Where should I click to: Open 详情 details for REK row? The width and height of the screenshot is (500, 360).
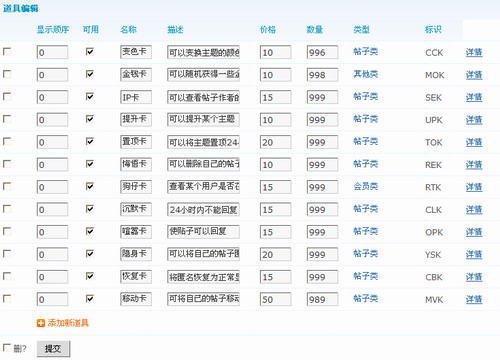click(x=474, y=165)
